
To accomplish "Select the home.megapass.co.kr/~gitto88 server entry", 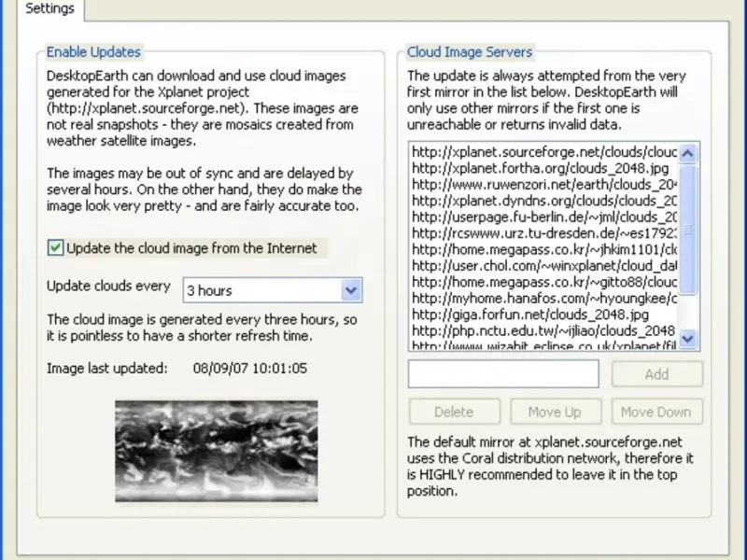I will pyautogui.click(x=543, y=282).
